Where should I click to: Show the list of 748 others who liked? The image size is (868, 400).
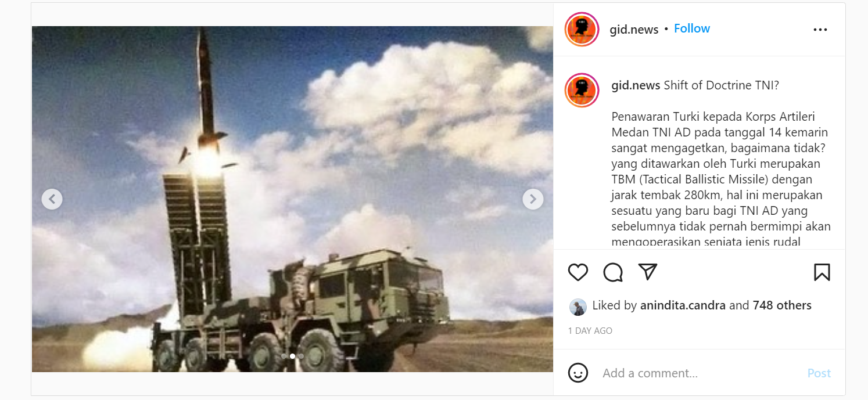click(x=782, y=305)
